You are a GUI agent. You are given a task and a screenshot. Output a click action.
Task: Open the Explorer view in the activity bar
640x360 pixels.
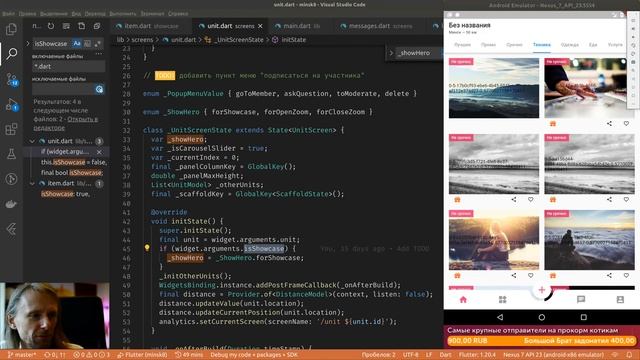point(11,29)
